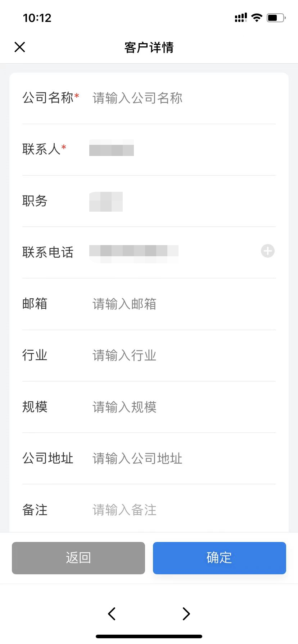
Task: Focus the 规模 input field
Action: [x=180, y=407]
